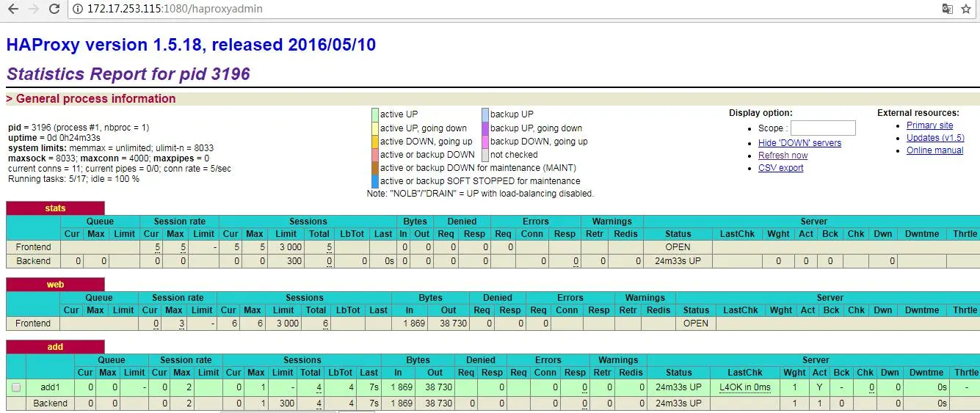
Task: Select the active UP, going down yellow swatch
Action: click(x=375, y=128)
